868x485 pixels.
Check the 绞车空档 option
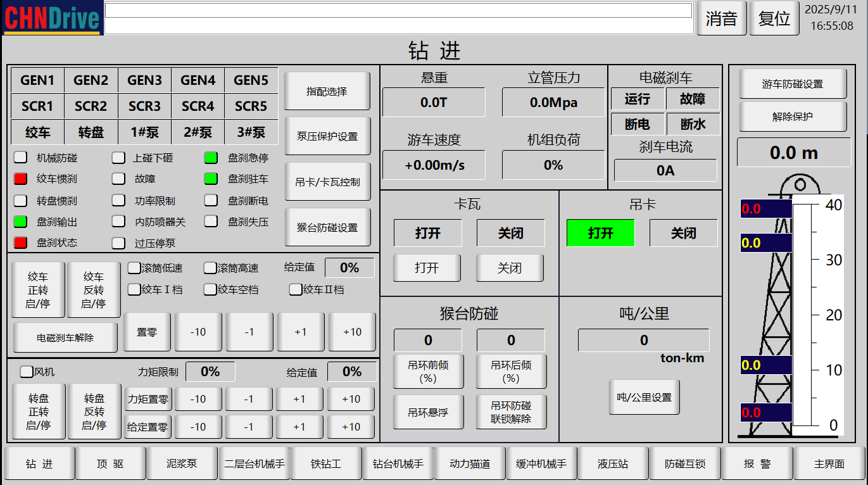click(x=210, y=289)
